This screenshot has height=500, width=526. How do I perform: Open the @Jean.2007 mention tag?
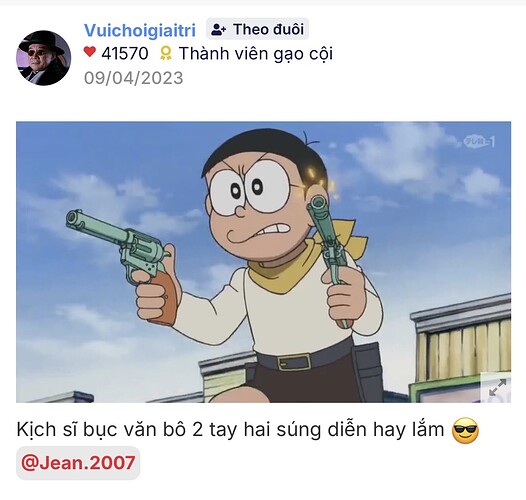78,463
